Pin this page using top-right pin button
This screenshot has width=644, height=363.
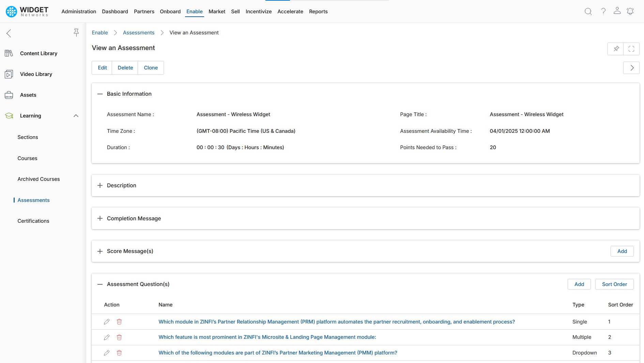pyautogui.click(x=616, y=49)
